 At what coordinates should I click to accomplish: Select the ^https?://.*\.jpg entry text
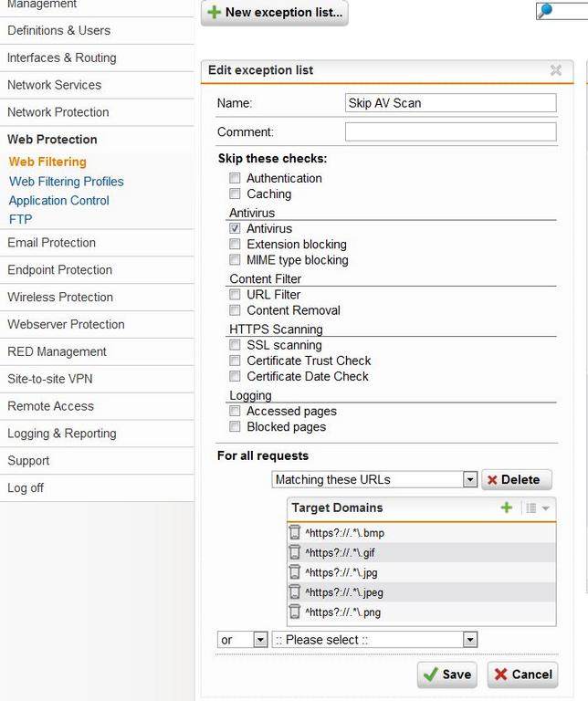341,572
